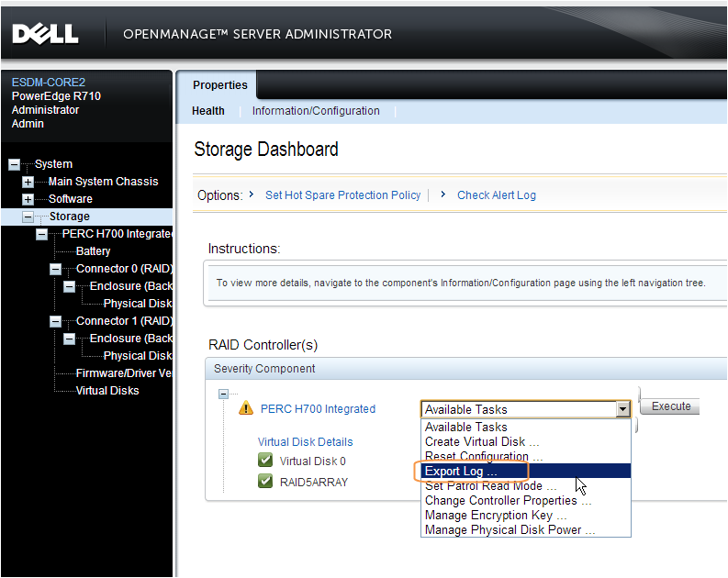Collapse the Storage tree node

[28, 217]
